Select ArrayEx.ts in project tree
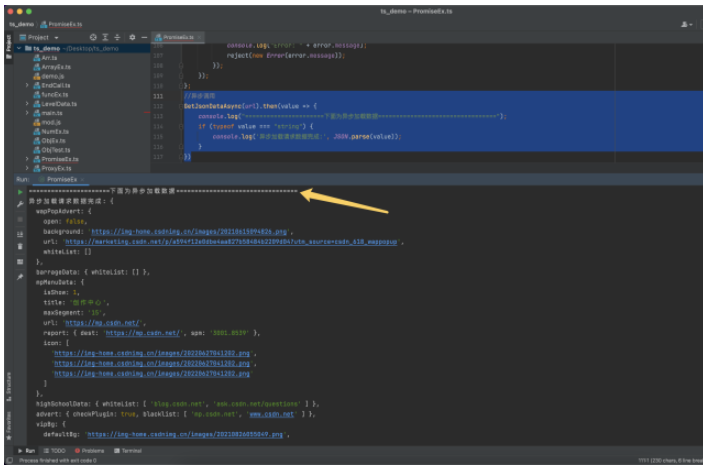This screenshot has width=703, height=470. point(54,67)
